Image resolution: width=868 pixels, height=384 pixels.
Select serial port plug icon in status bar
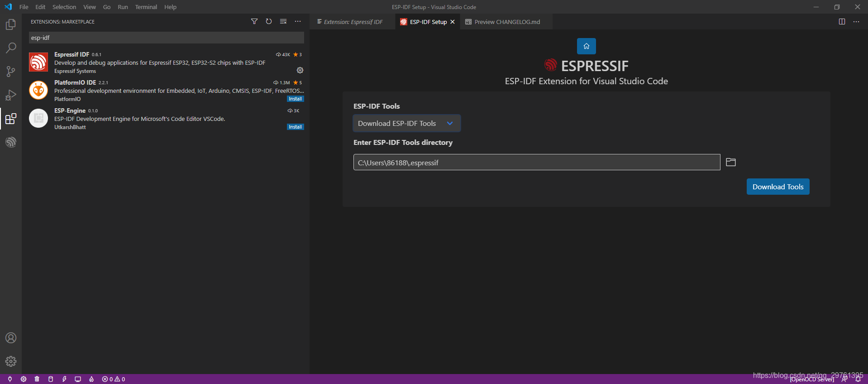pos(10,379)
